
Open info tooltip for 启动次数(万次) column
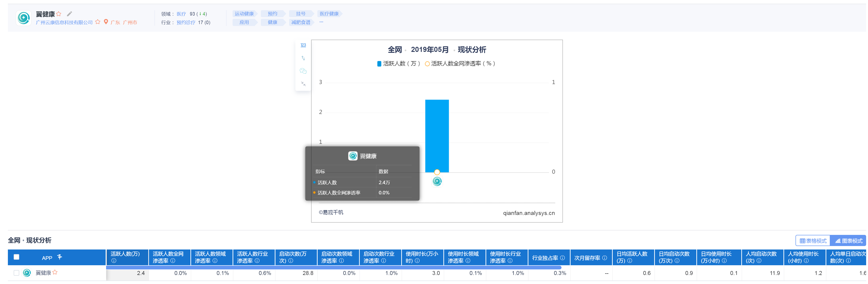[291, 261]
